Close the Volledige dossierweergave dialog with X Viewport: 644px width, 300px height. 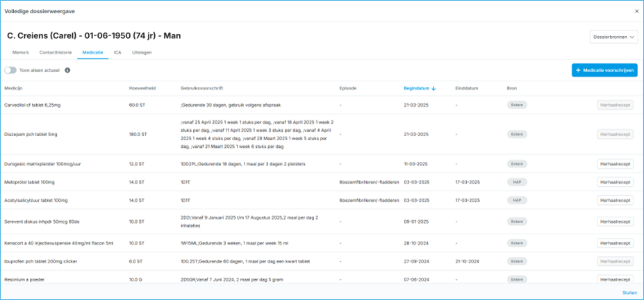(x=636, y=11)
